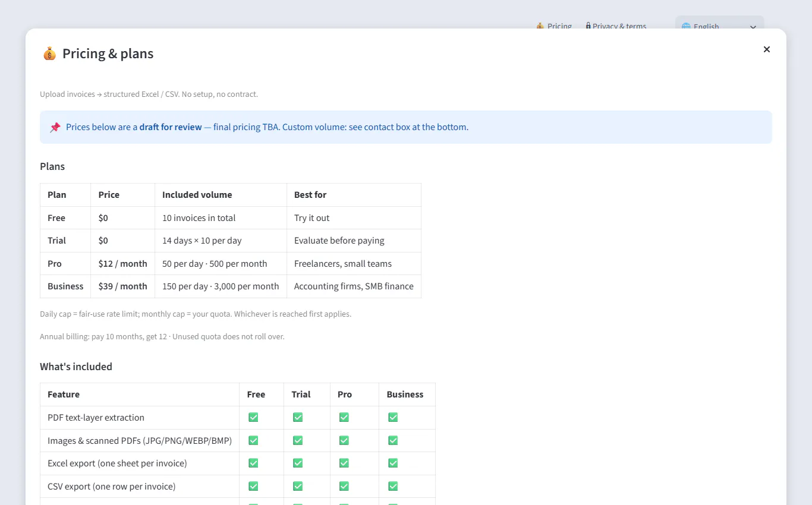
Task: Click the Free checkmark for PDF text-layer extraction
Action: point(253,417)
